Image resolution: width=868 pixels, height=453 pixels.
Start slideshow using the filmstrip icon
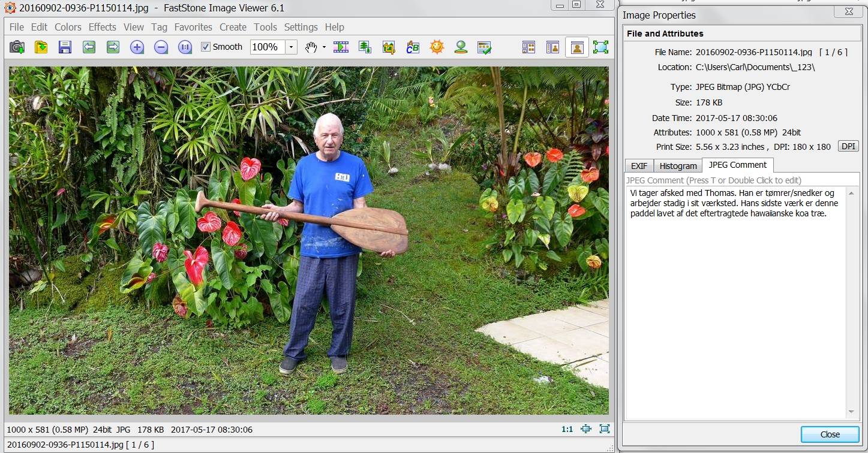point(341,47)
